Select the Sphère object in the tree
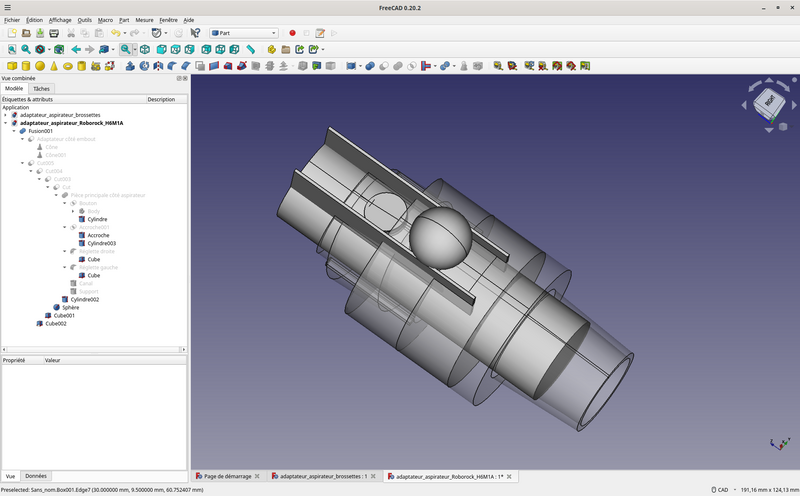The height and width of the screenshot is (496, 800). pos(70,307)
